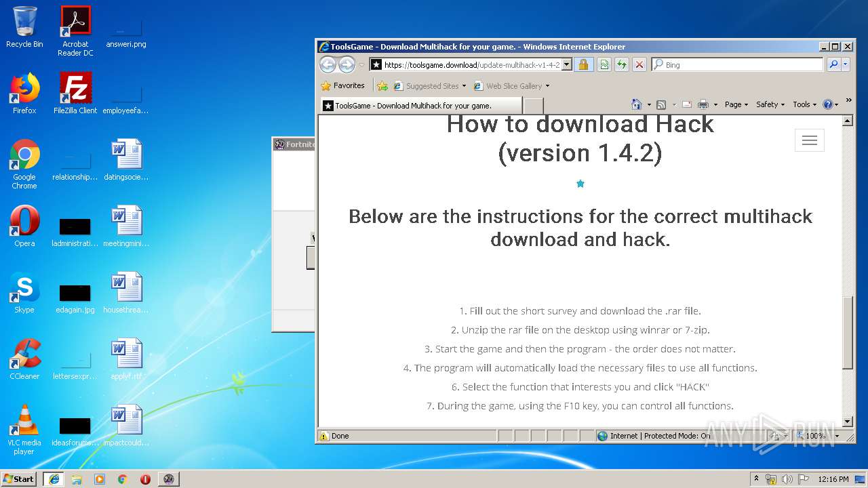Open the Page menu
Viewport: 868px width, 488px height.
736,104
